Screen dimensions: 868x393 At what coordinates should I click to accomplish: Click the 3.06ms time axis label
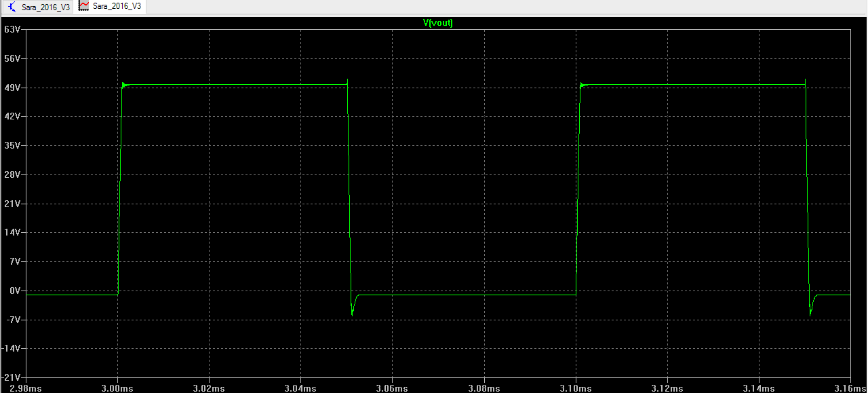pos(392,388)
